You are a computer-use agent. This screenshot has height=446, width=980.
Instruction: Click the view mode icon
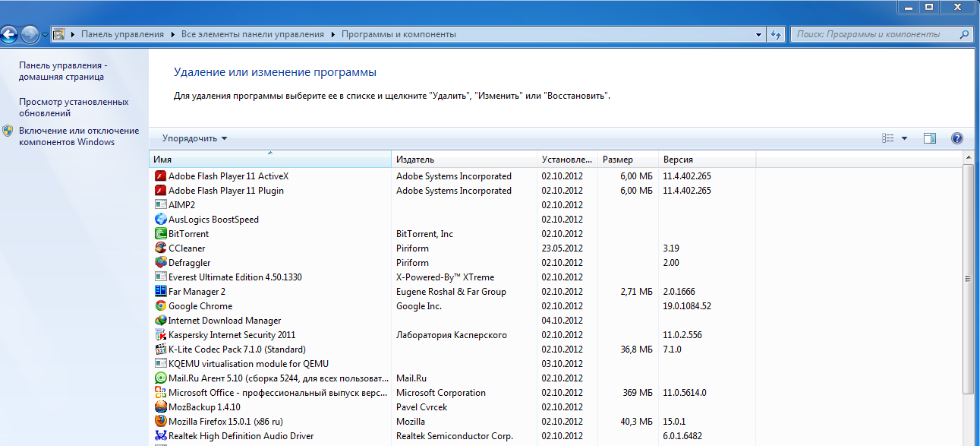[888, 138]
